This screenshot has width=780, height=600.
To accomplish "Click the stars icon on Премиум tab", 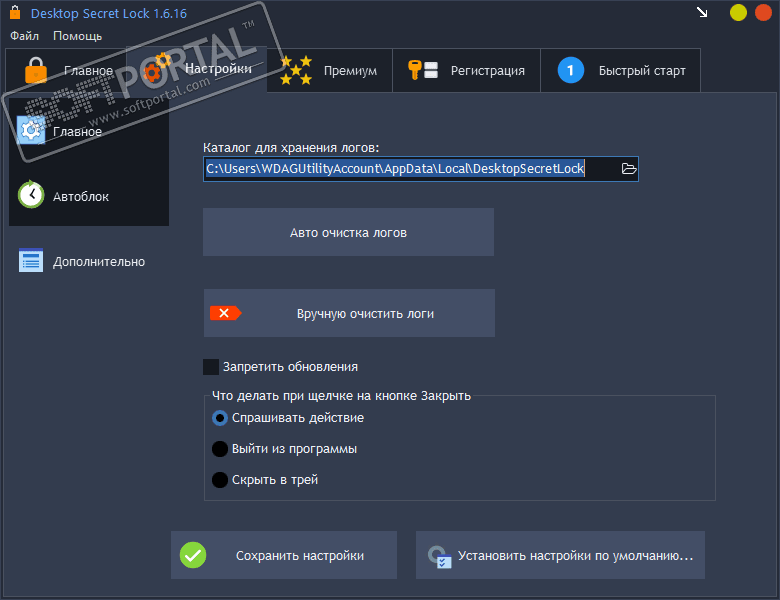I will [296, 70].
